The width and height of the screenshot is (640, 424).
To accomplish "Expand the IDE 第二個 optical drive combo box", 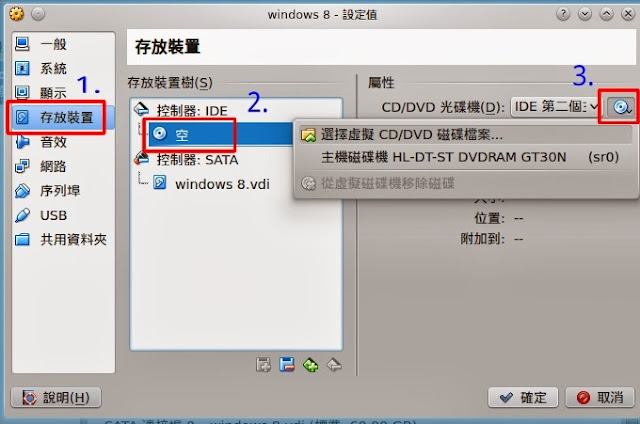I will point(555,107).
